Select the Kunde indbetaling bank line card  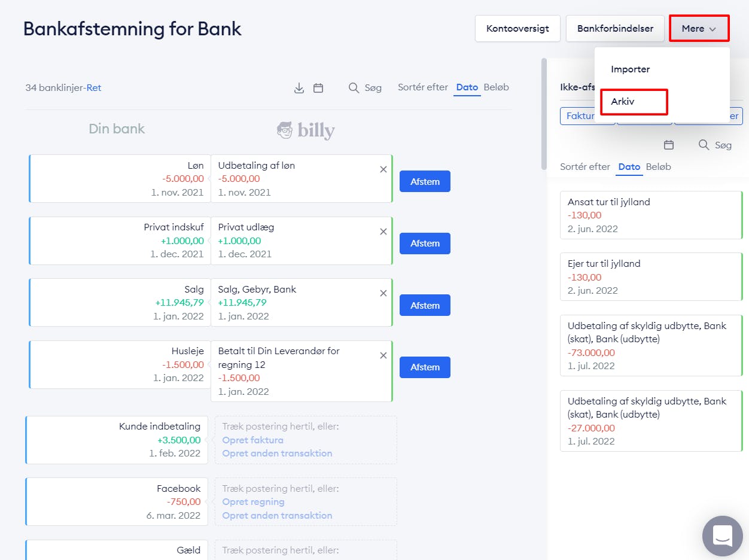pos(117,440)
